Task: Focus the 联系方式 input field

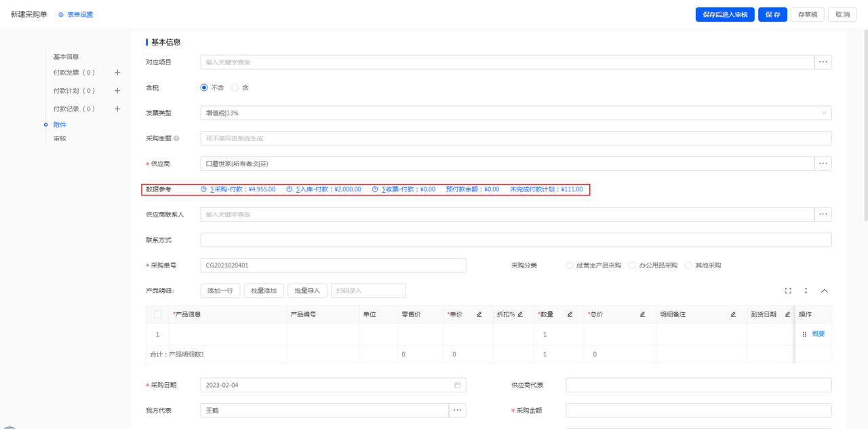Action: (x=516, y=240)
